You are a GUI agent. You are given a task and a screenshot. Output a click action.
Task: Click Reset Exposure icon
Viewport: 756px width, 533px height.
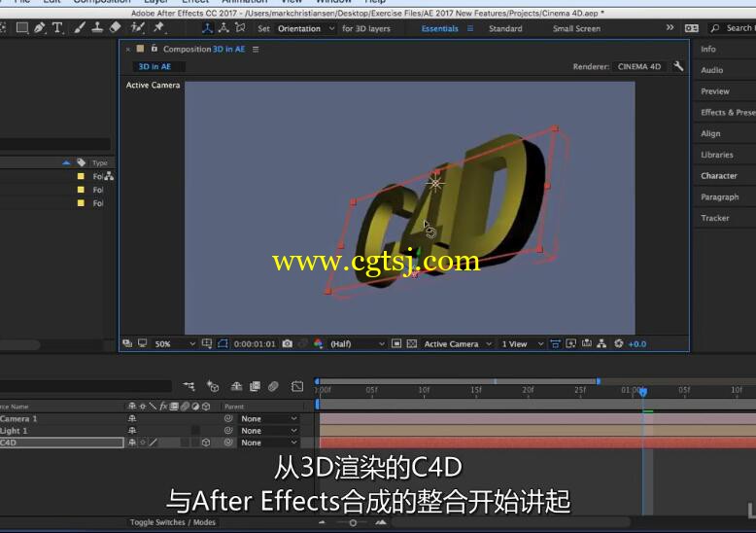point(619,343)
